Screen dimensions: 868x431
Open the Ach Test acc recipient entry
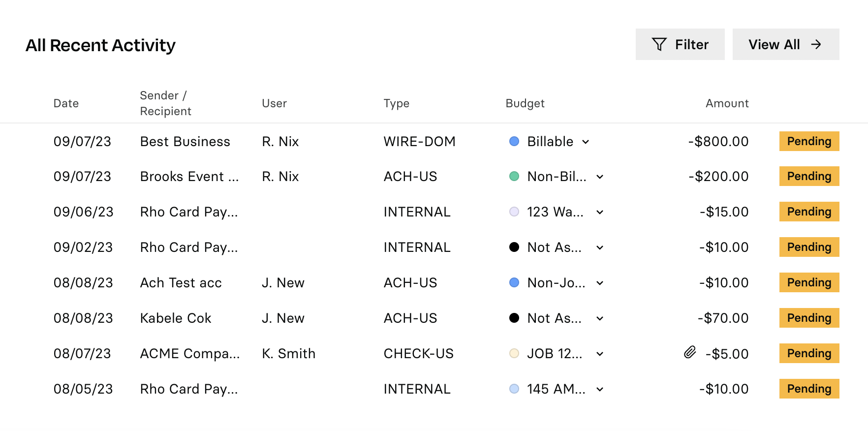[181, 283]
